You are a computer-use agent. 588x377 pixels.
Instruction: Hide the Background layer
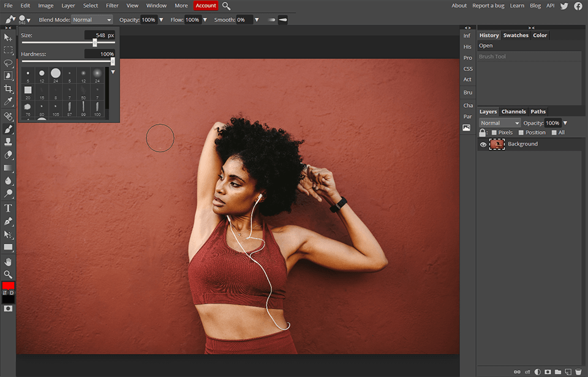(483, 144)
